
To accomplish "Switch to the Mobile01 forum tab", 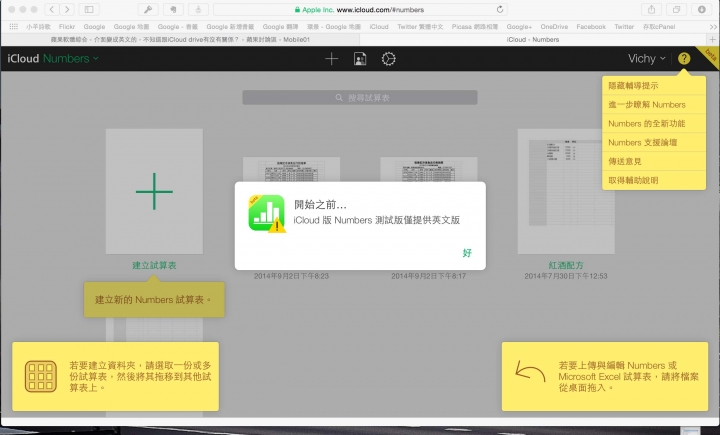I will (180, 40).
